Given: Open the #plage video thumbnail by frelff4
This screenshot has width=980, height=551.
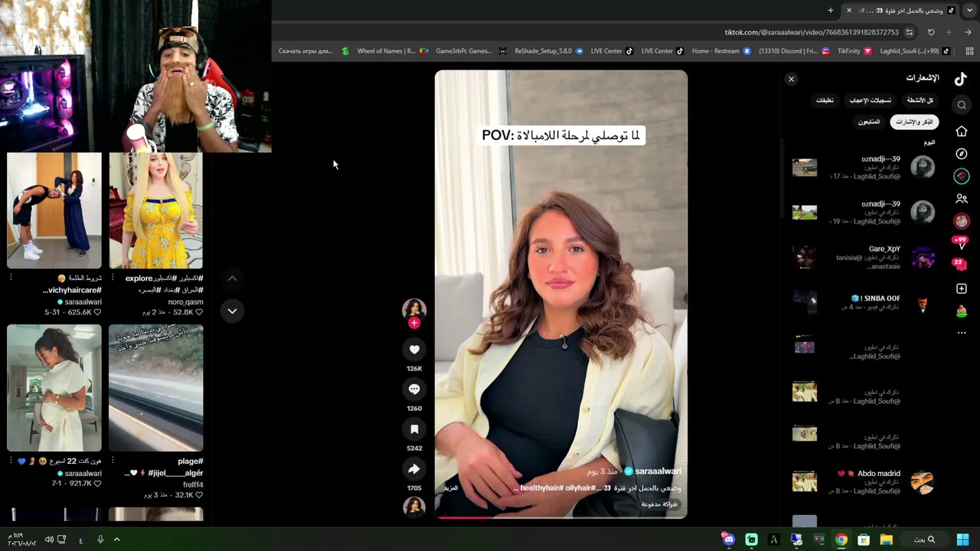Looking at the screenshot, I should click(156, 388).
